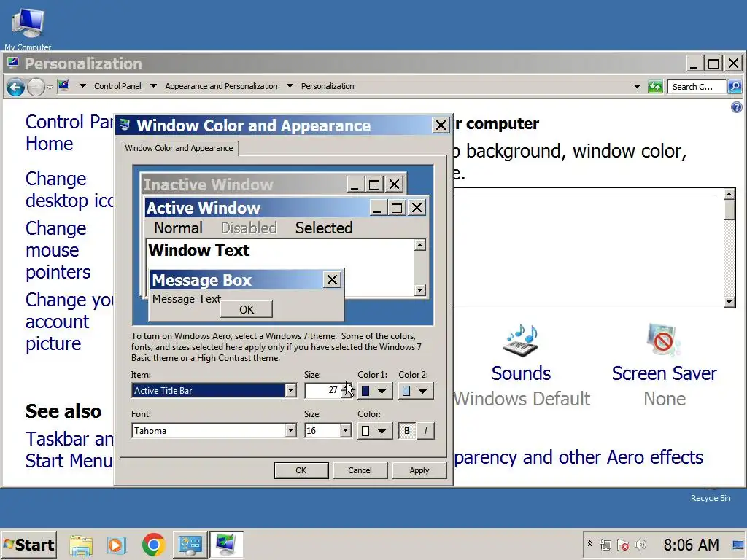Confirm dialog with the main OK button
Viewport: 747px width, 560px height.
tap(301, 470)
